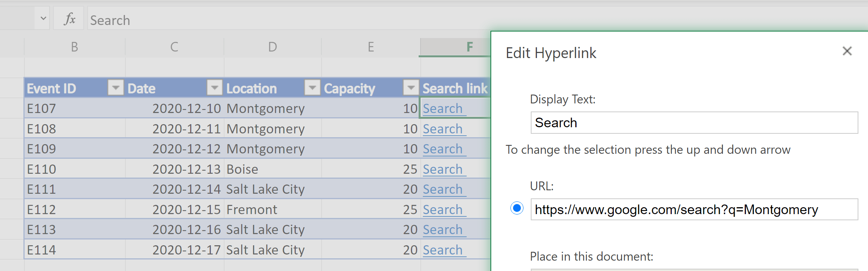The height and width of the screenshot is (271, 868).
Task: Select the Fremont location cell
Action: [273, 209]
